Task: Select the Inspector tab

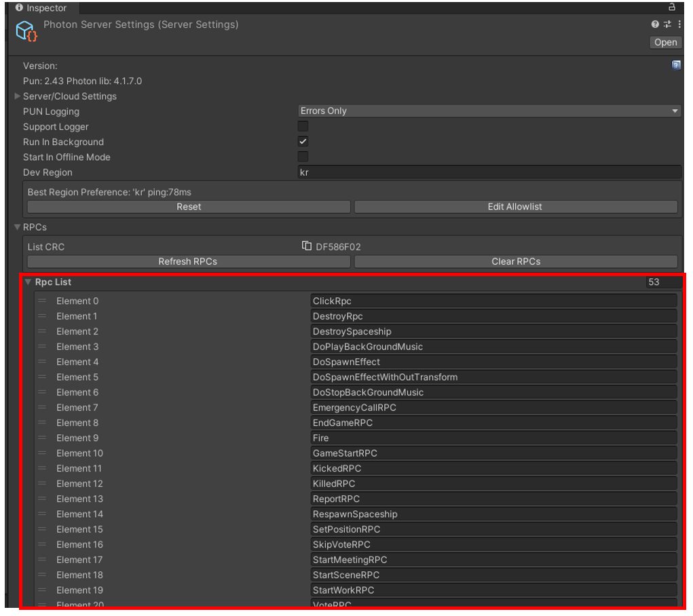Action: click(x=41, y=7)
